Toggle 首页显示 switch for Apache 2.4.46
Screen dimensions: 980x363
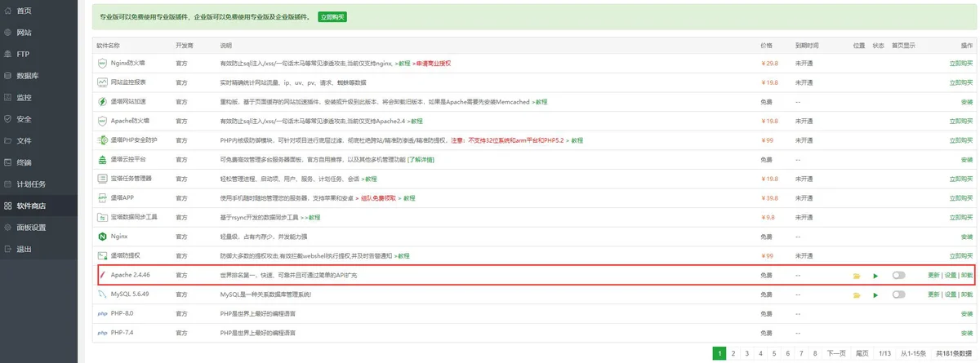899,276
